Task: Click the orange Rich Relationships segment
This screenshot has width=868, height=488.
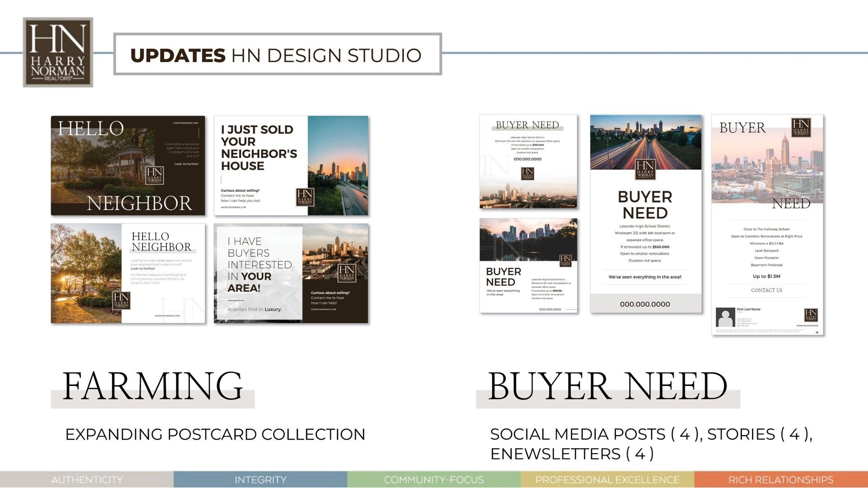Action: [x=781, y=479]
